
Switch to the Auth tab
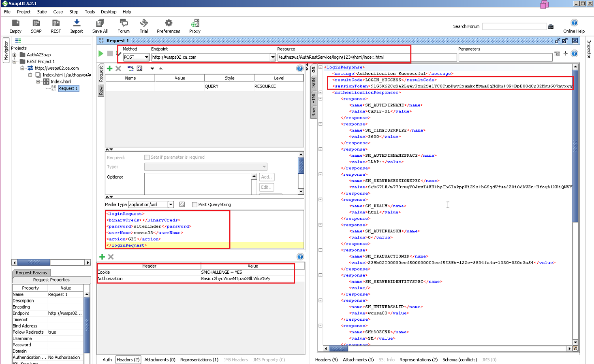click(107, 360)
